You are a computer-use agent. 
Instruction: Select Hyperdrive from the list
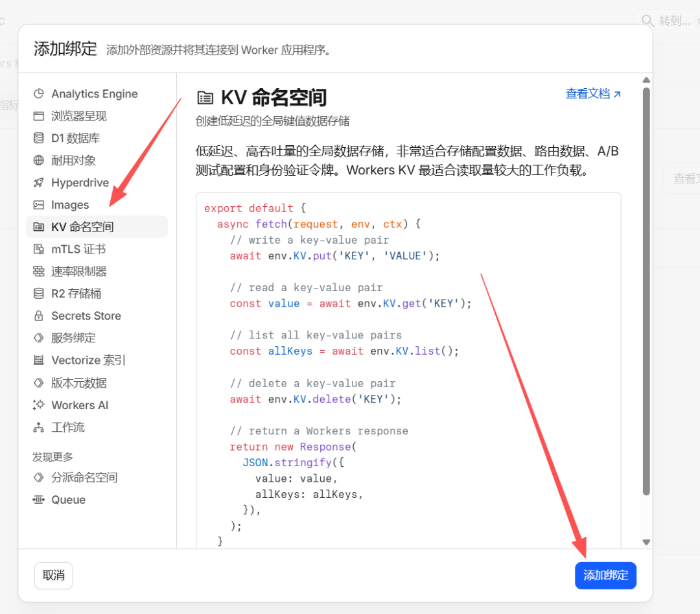tap(97, 183)
